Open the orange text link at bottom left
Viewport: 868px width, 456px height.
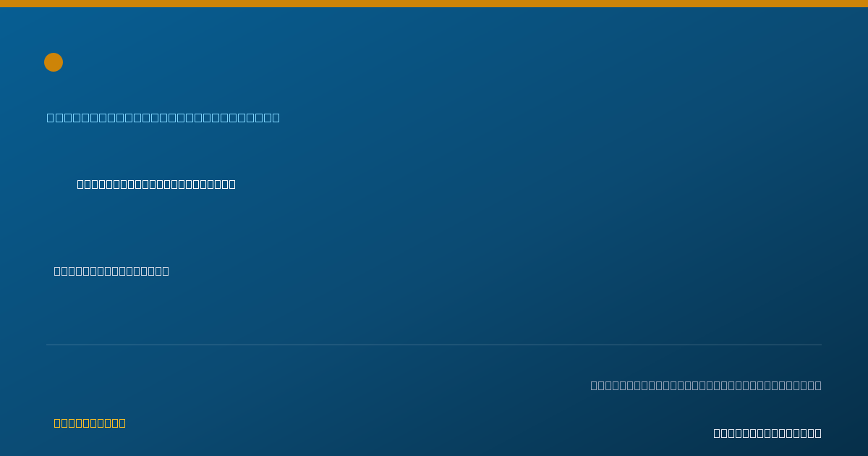pyautogui.click(x=90, y=423)
